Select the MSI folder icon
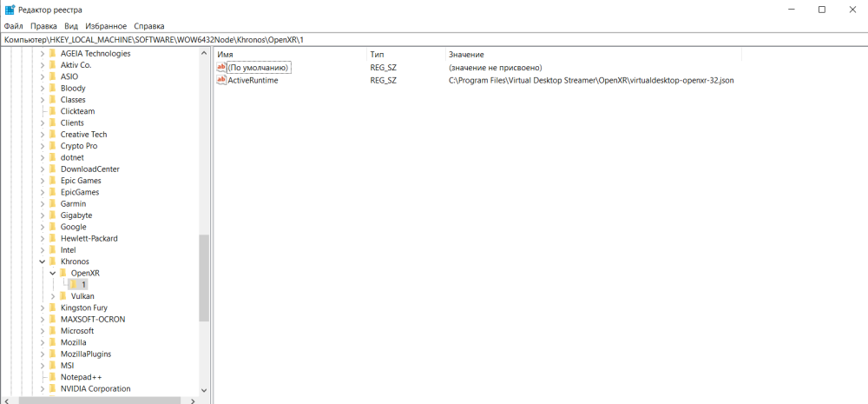This screenshot has height=404, width=868. (53, 365)
